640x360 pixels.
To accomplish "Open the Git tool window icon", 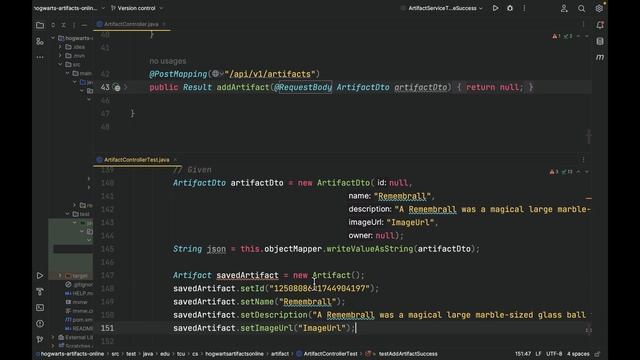I will click(40, 339).
